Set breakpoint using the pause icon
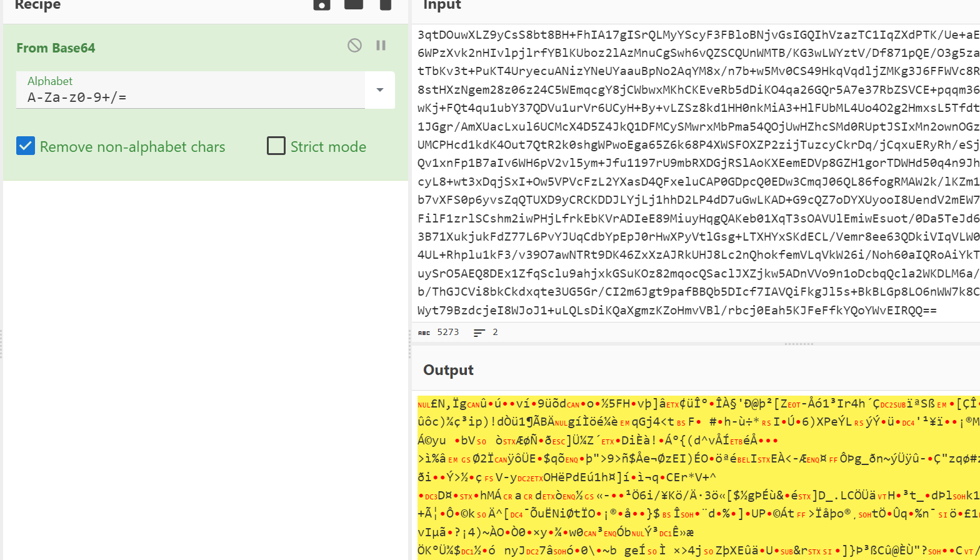This screenshot has width=980, height=560. (x=381, y=46)
